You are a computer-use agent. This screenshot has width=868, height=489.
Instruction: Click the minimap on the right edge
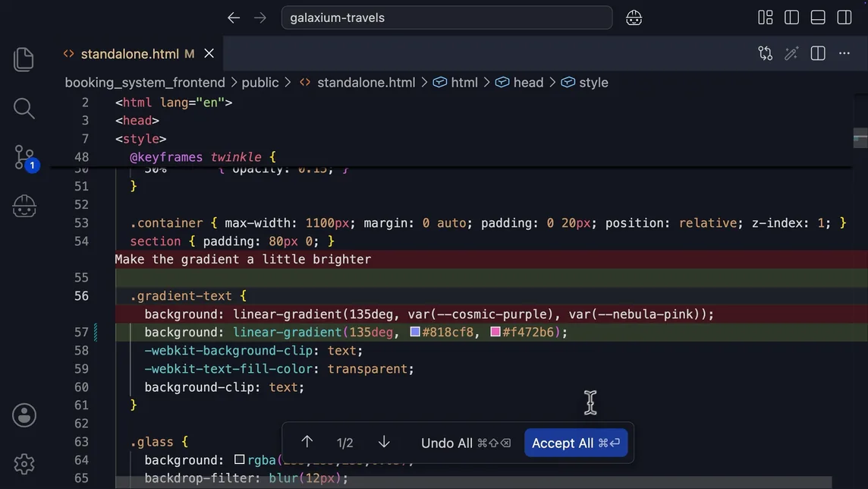860,137
